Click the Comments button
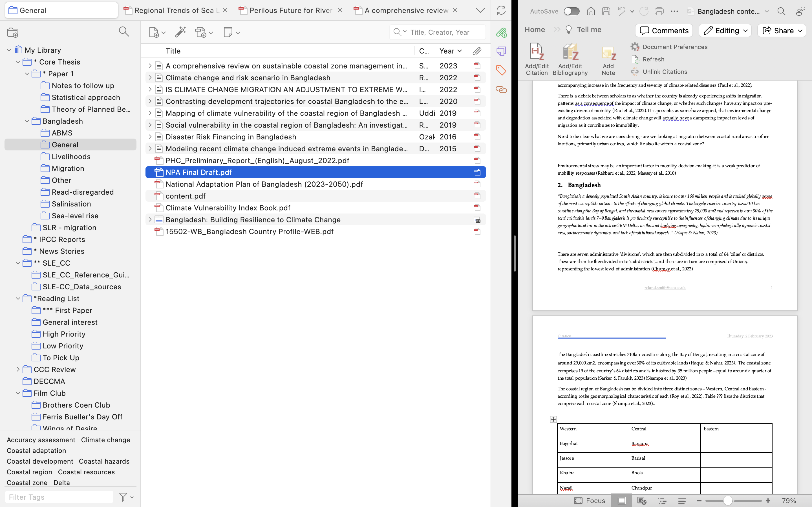The height and width of the screenshot is (507, 812). point(664,30)
